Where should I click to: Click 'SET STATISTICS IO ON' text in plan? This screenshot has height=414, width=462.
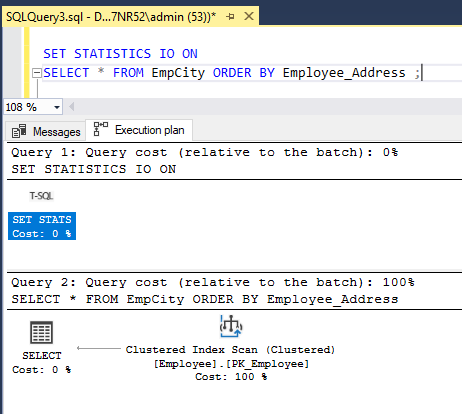click(94, 169)
